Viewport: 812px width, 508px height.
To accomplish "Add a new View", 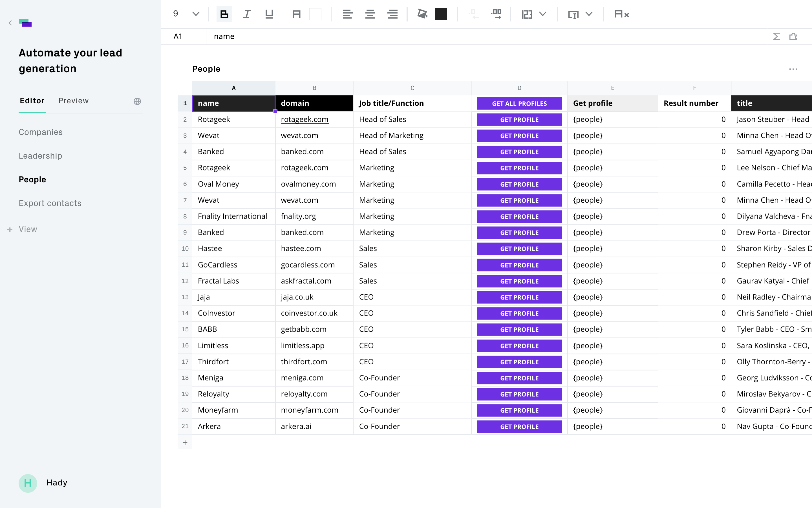I will (x=23, y=229).
